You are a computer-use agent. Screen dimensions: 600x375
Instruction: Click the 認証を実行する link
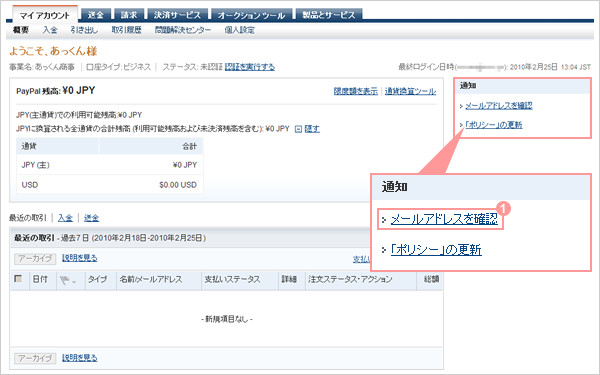[x=249, y=67]
